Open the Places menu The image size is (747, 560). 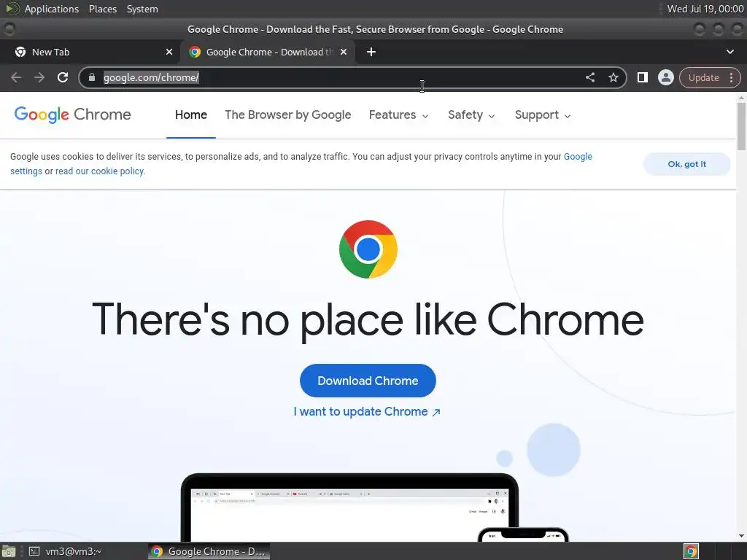point(102,9)
